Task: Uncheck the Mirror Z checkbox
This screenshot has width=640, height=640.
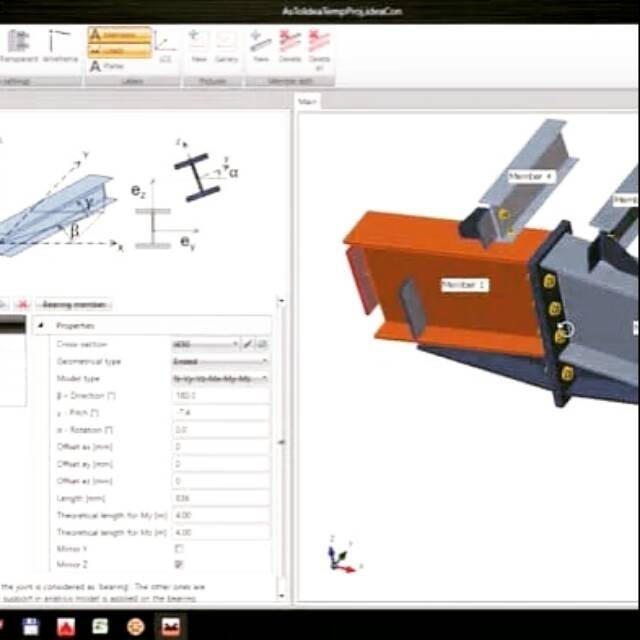Action: [179, 564]
